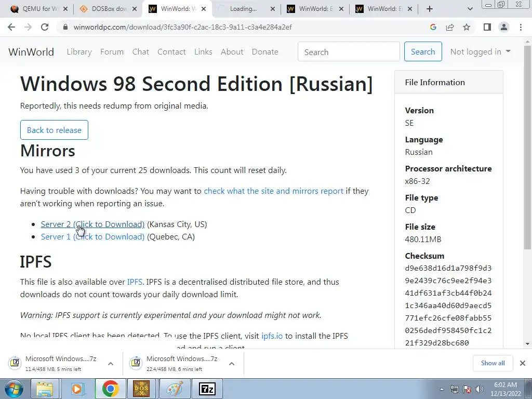532x399 pixels.
Task: Click the Chrome taskbar icon
Action: [x=110, y=389]
